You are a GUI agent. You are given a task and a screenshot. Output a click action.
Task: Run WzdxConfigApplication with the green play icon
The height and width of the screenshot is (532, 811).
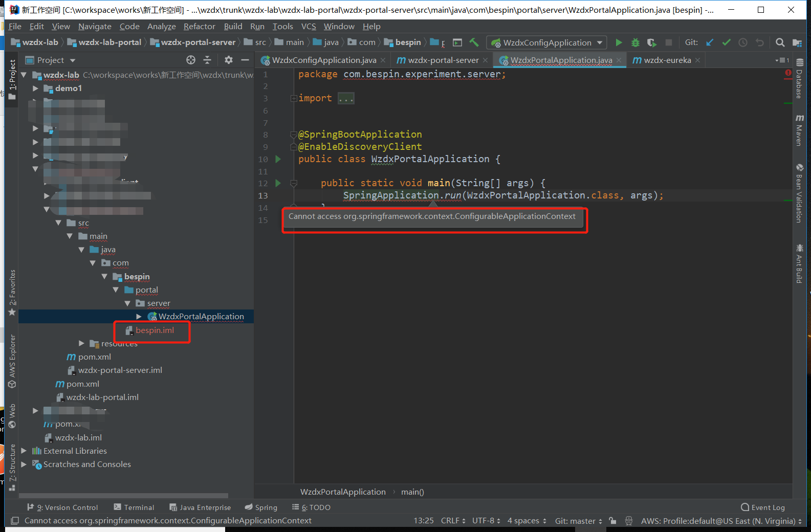619,42
